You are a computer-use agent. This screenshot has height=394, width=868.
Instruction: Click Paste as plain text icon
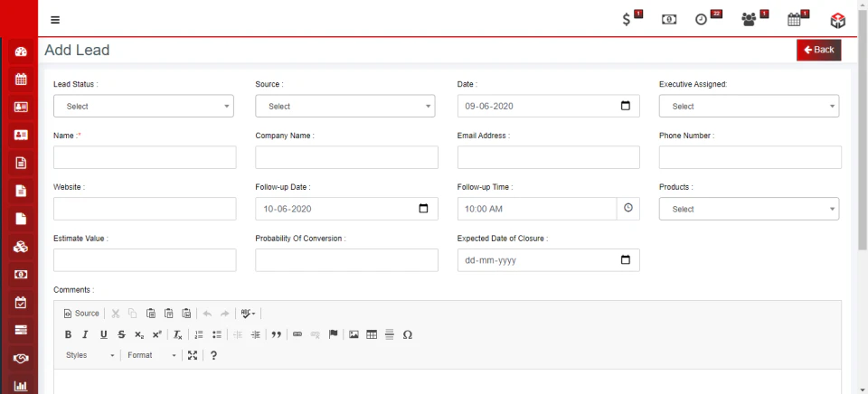(169, 314)
